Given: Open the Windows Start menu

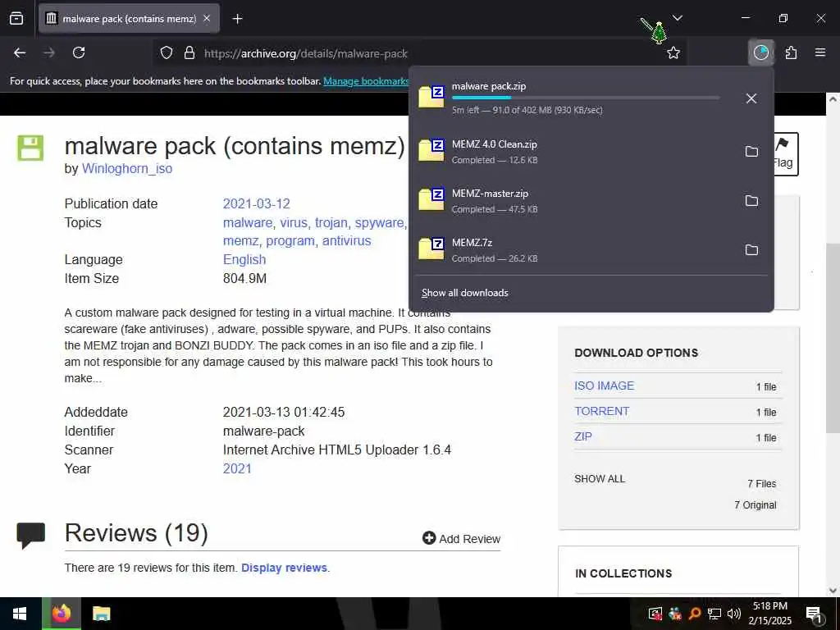Looking at the screenshot, I should click(x=20, y=614).
